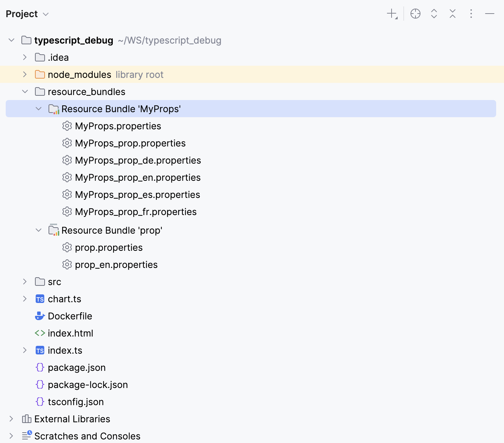Image resolution: width=504 pixels, height=443 pixels.
Task: Open the Project view dropdown
Action: click(x=27, y=14)
